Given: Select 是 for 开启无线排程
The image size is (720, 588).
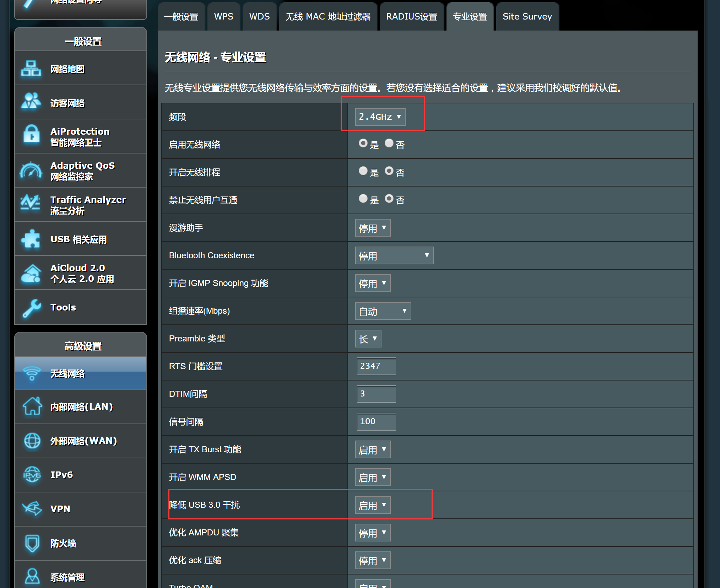Looking at the screenshot, I should tap(363, 171).
